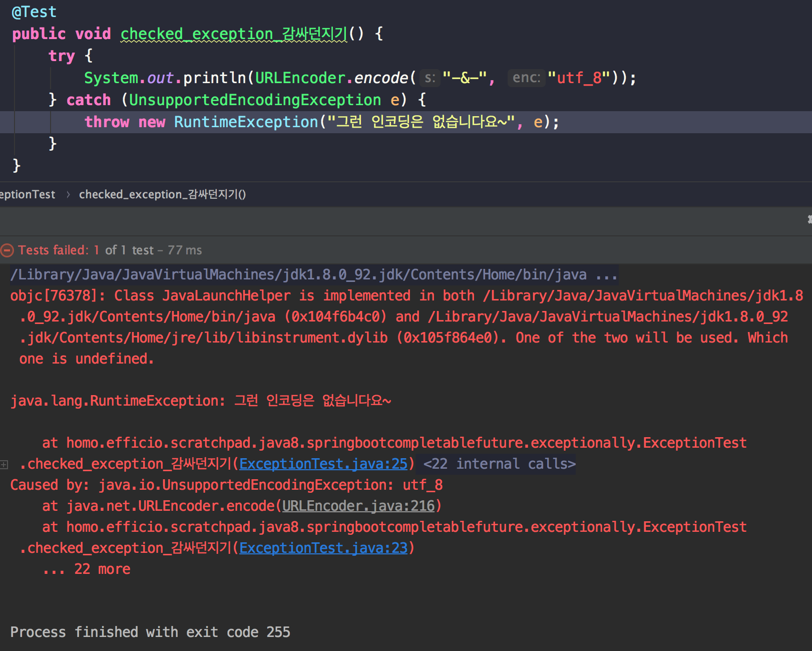The width and height of the screenshot is (812, 651).
Task: Click the red failed-test status icon
Action: (x=7, y=250)
